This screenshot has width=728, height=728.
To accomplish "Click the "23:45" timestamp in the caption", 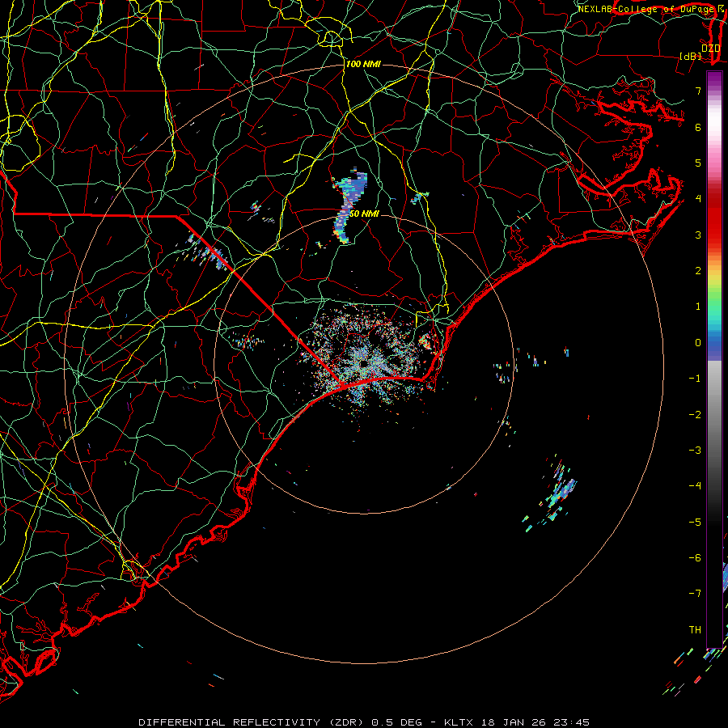I will (572, 722).
